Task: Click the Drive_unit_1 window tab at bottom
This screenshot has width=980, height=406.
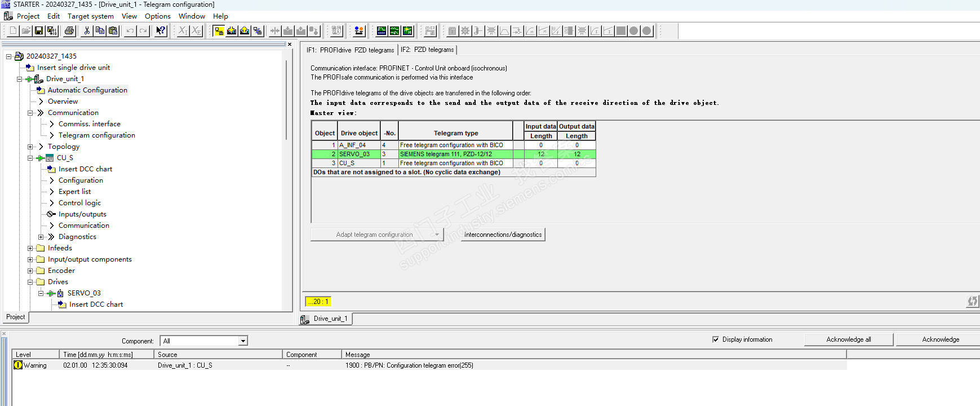Action: coord(325,319)
